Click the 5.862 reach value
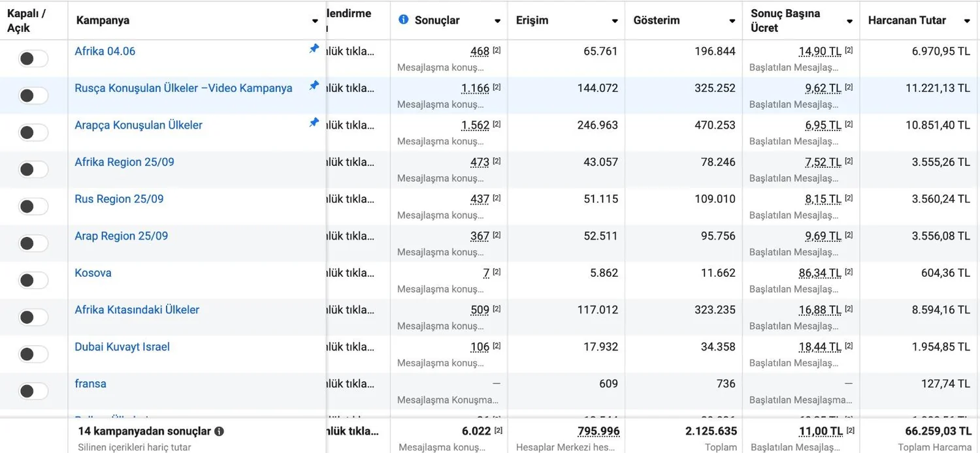 [604, 273]
